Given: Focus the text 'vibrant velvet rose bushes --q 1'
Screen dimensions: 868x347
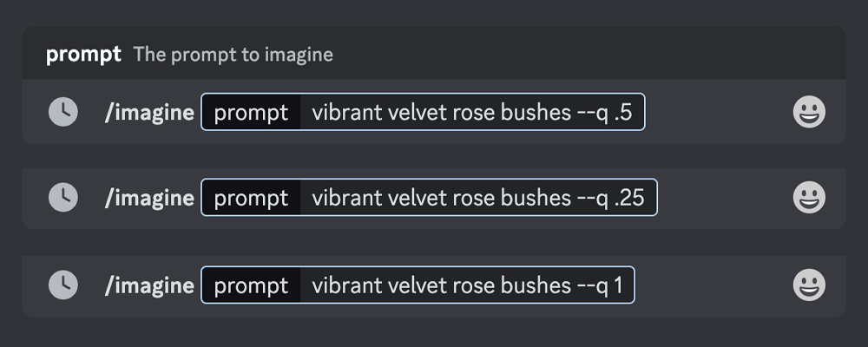Looking at the screenshot, I should (467, 285).
